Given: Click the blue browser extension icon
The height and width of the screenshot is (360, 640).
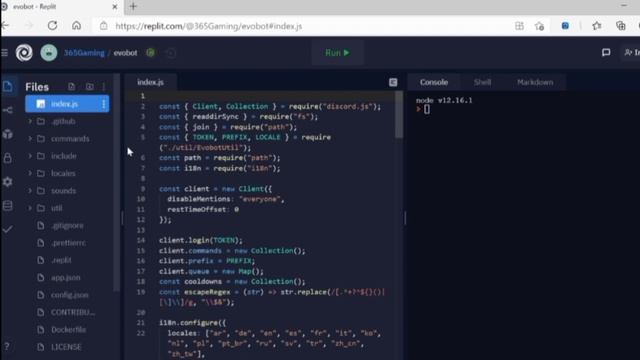Looking at the screenshot, I should (x=565, y=26).
